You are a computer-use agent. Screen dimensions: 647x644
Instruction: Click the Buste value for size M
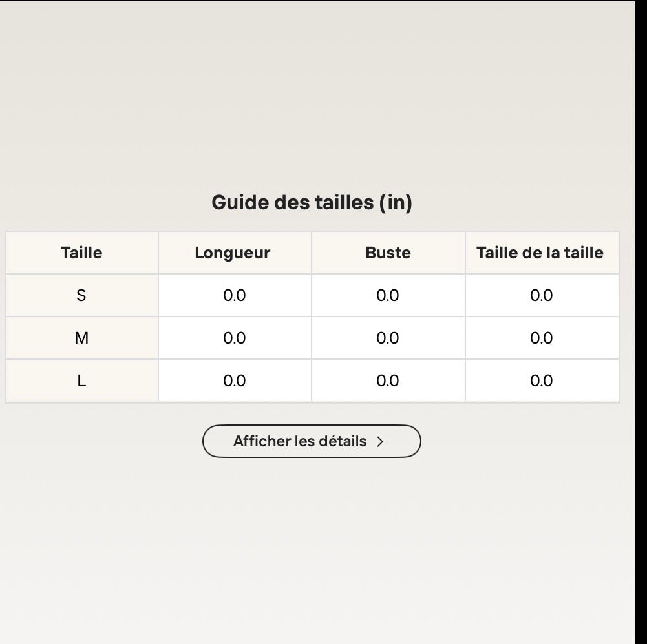(x=388, y=338)
